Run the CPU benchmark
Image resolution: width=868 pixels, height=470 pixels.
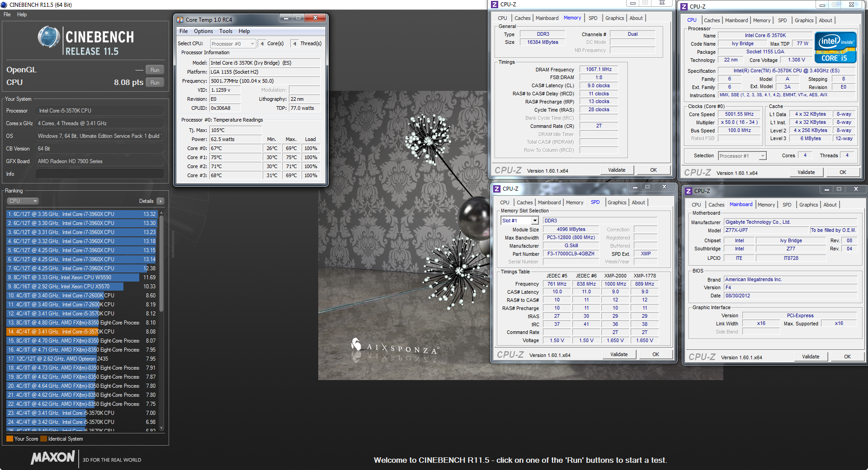[x=155, y=83]
